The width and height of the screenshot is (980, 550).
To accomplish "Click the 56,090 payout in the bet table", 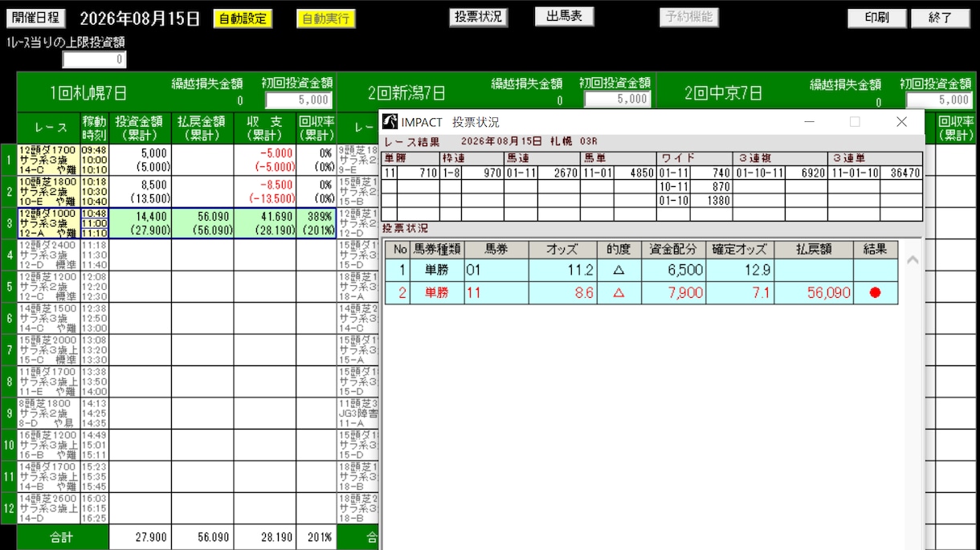I will 814,293.
